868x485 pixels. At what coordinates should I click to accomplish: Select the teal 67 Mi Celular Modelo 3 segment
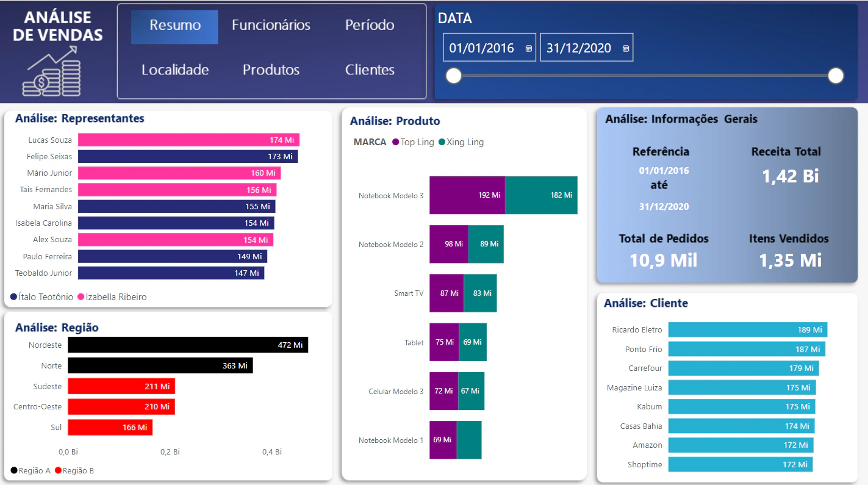click(x=471, y=391)
